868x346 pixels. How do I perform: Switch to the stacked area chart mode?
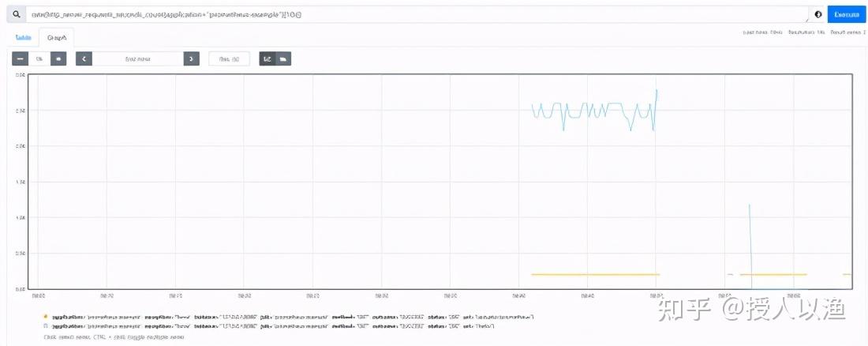(283, 58)
